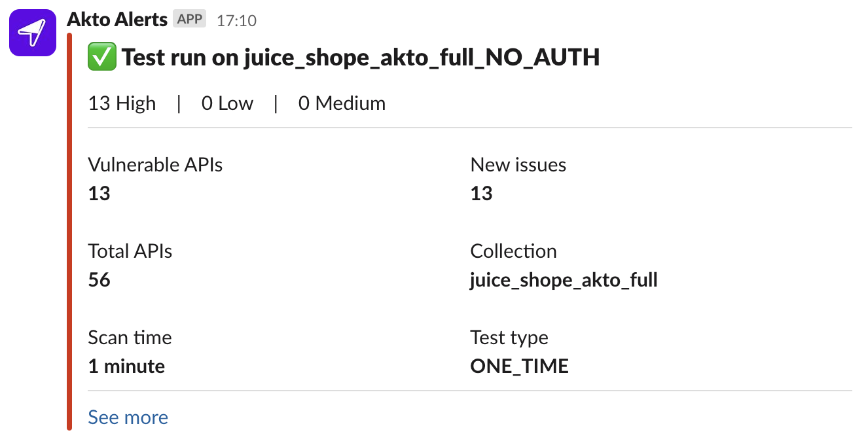Click the juice_shope_akto_full collection name
The height and width of the screenshot is (441, 868).
(x=564, y=280)
